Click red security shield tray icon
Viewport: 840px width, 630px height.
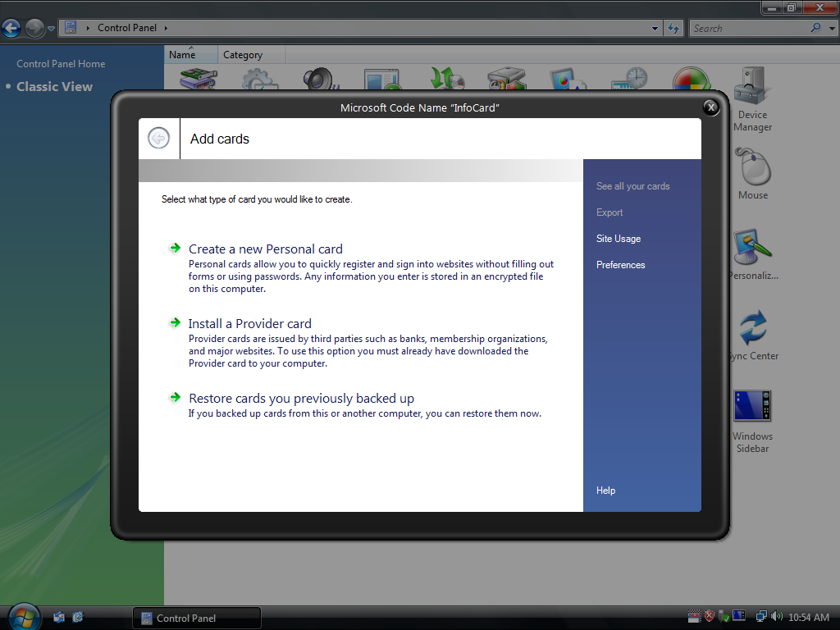click(710, 617)
